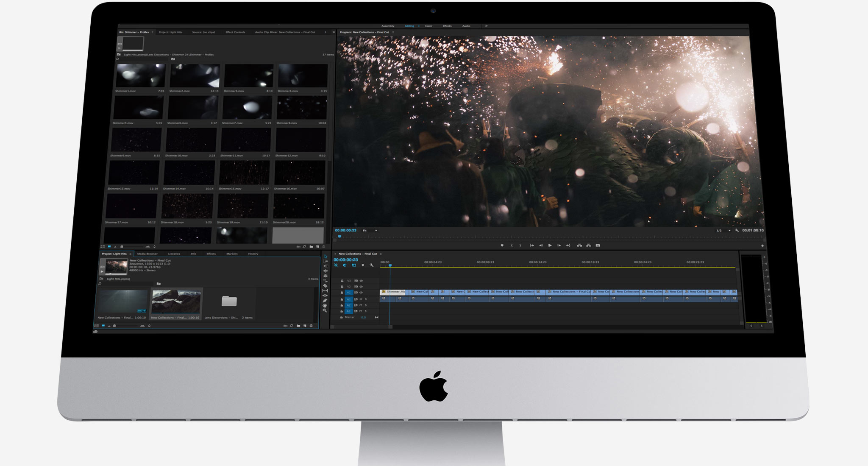Open playback resolution 1/2 dropdown
Image resolution: width=868 pixels, height=466 pixels.
click(x=723, y=231)
